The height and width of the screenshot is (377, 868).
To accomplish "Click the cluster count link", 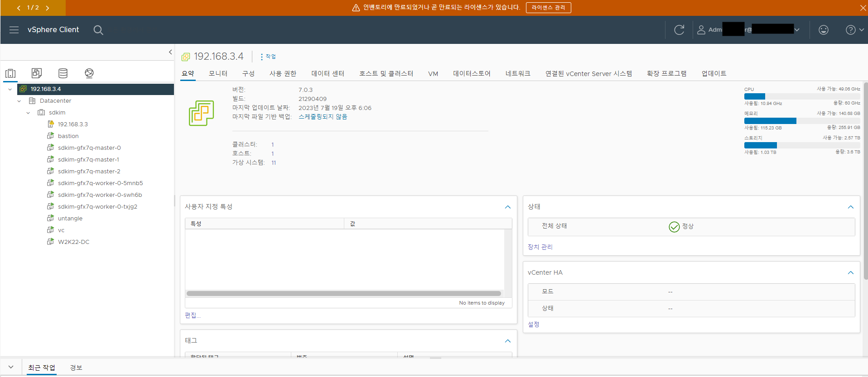I will [273, 144].
